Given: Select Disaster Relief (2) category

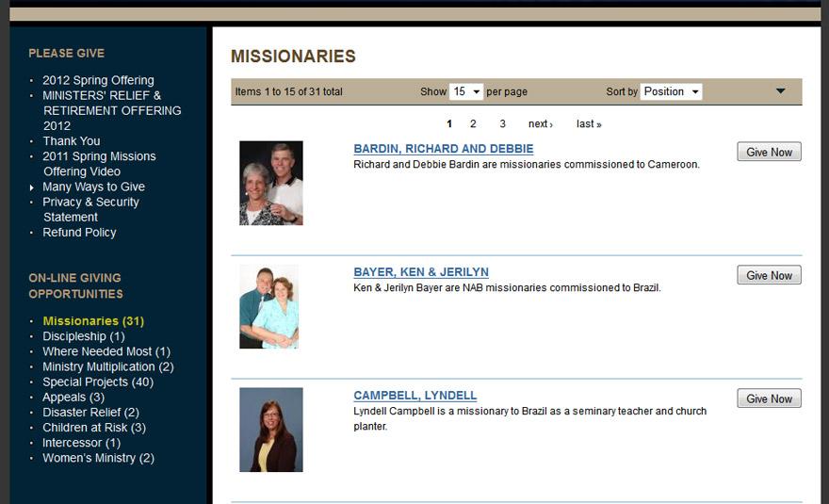Looking at the screenshot, I should (x=91, y=413).
